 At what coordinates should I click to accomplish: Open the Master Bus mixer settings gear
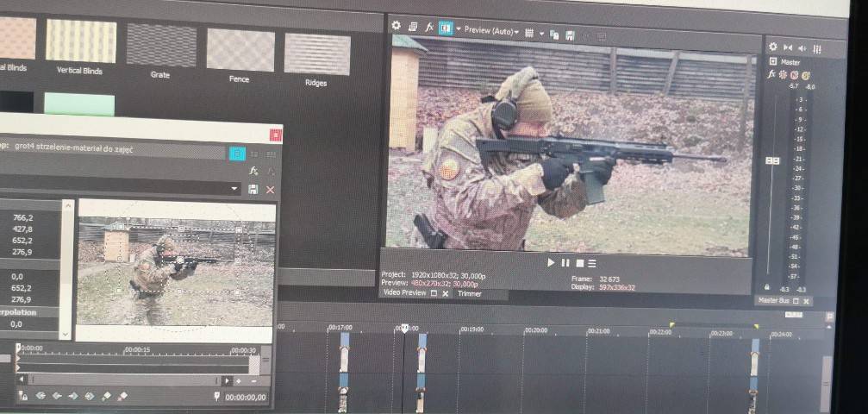click(772, 47)
